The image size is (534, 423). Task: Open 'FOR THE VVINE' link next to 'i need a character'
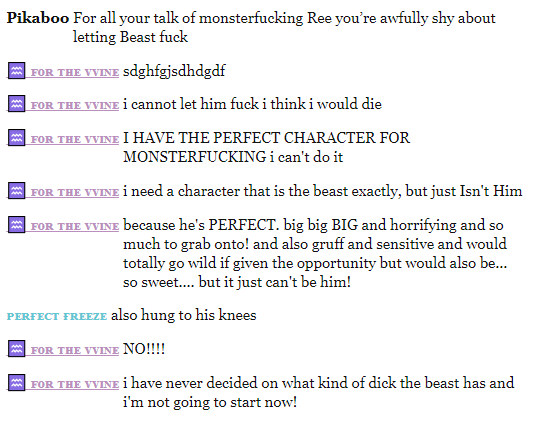click(x=75, y=192)
